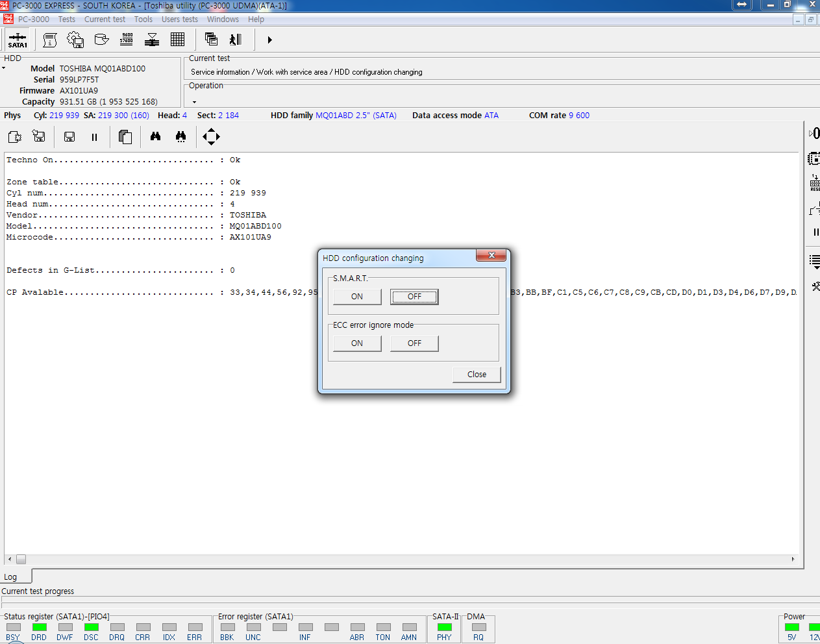Screen dimensions: 820x644
Task: Click the play arrow in main toolbar
Action: point(269,40)
